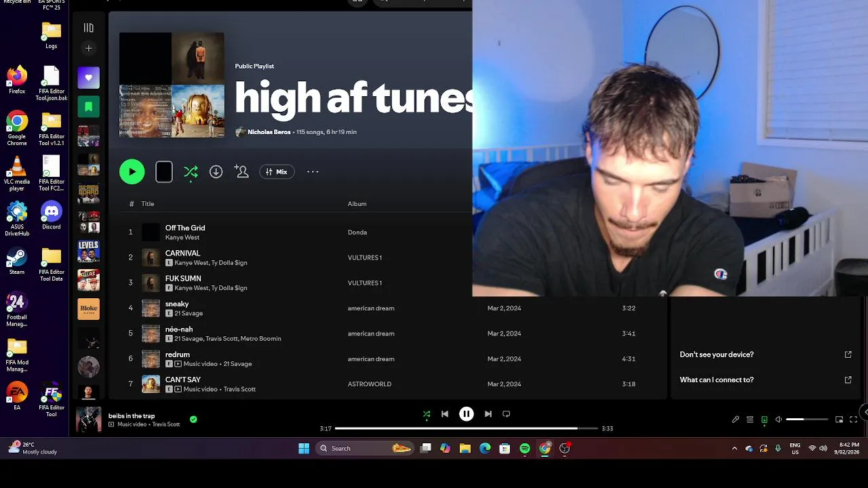Open american dream album for sneaky
The width and height of the screenshot is (868, 488).
[371, 308]
